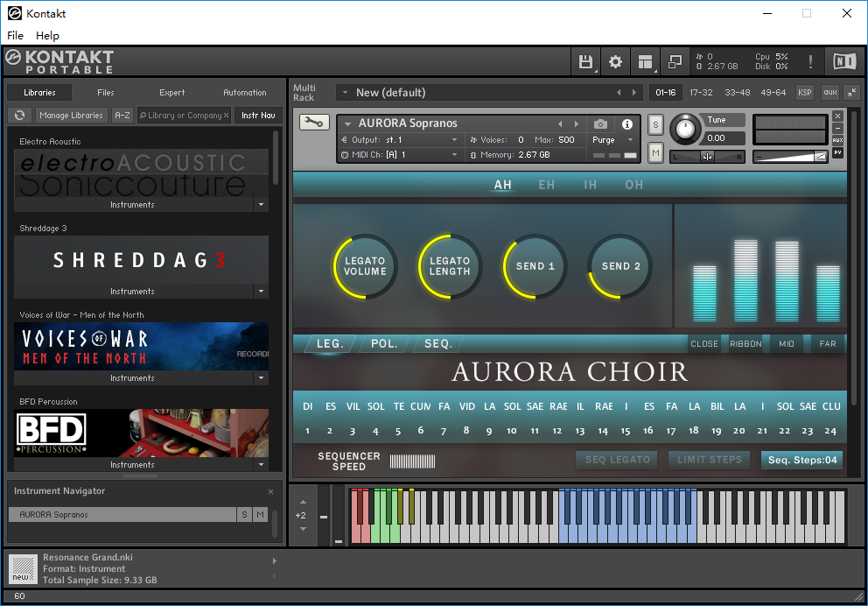Click the save floppy disk icon
This screenshot has height=606, width=868.
585,61
